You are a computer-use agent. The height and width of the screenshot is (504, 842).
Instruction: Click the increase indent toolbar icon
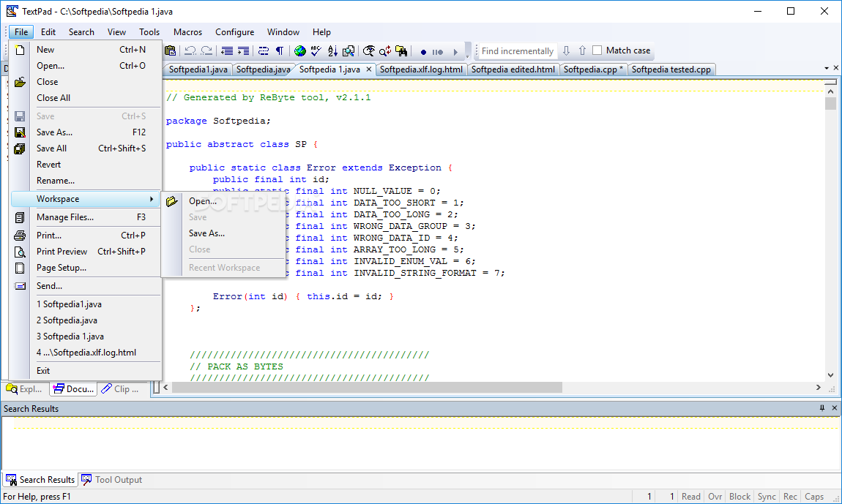pos(243,50)
